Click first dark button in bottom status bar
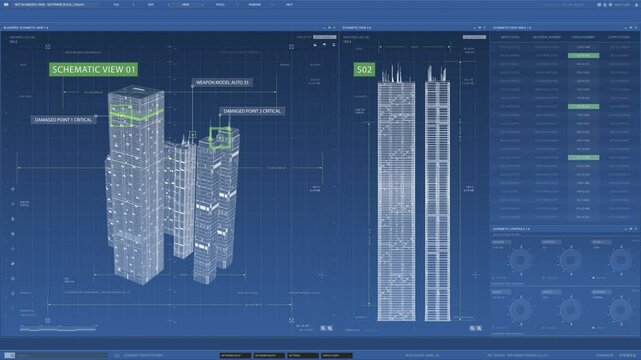Image resolution: width=641 pixels, height=360 pixels. pos(235,356)
